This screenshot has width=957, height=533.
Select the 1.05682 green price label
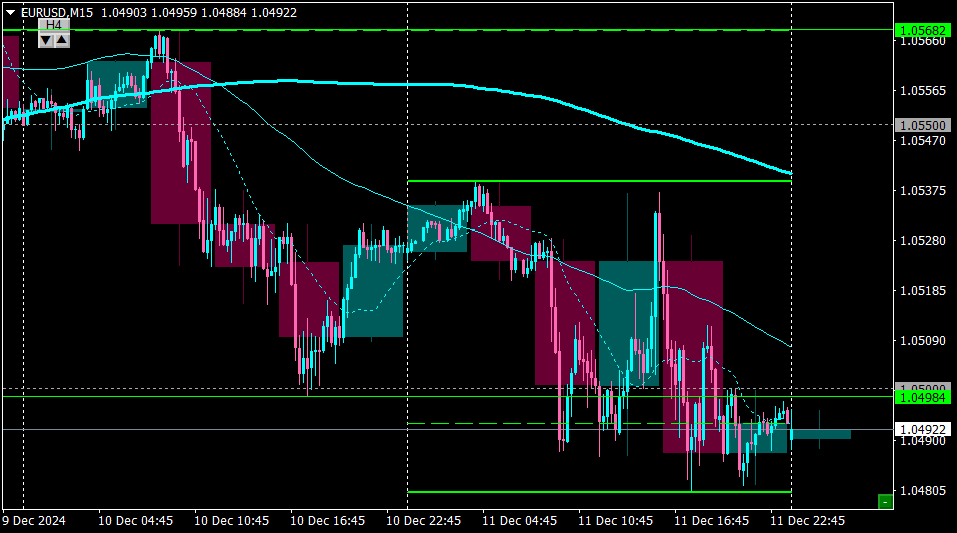(923, 30)
